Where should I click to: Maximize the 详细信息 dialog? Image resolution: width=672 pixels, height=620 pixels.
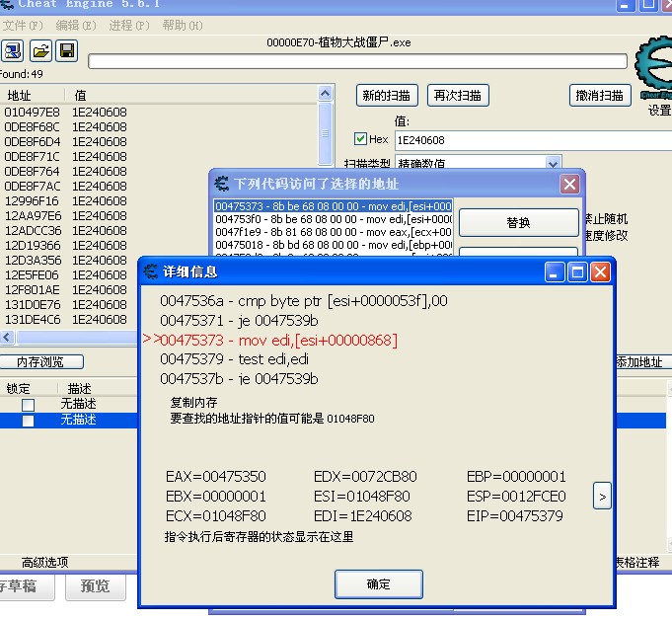577,271
